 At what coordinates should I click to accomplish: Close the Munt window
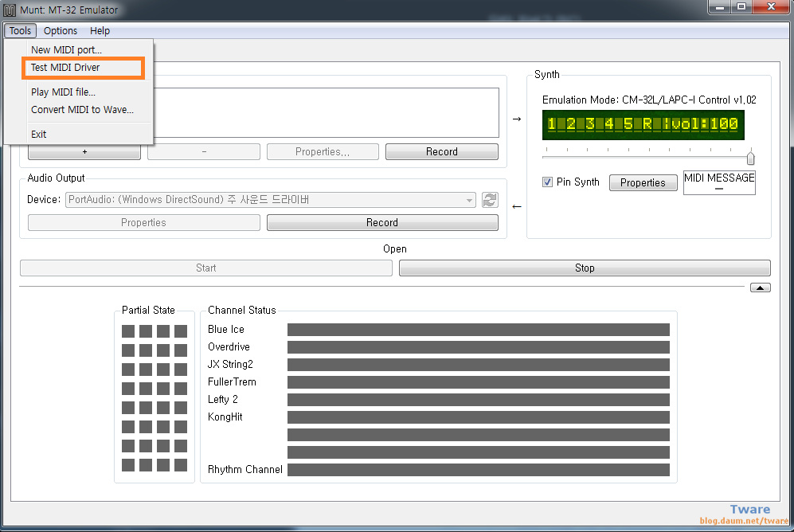pos(771,6)
